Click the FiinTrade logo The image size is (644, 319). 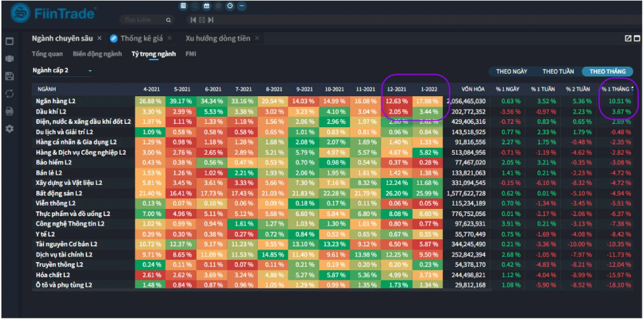53,13
